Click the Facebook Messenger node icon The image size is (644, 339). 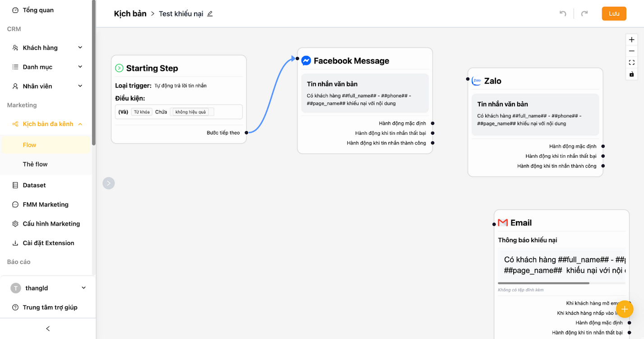(306, 61)
